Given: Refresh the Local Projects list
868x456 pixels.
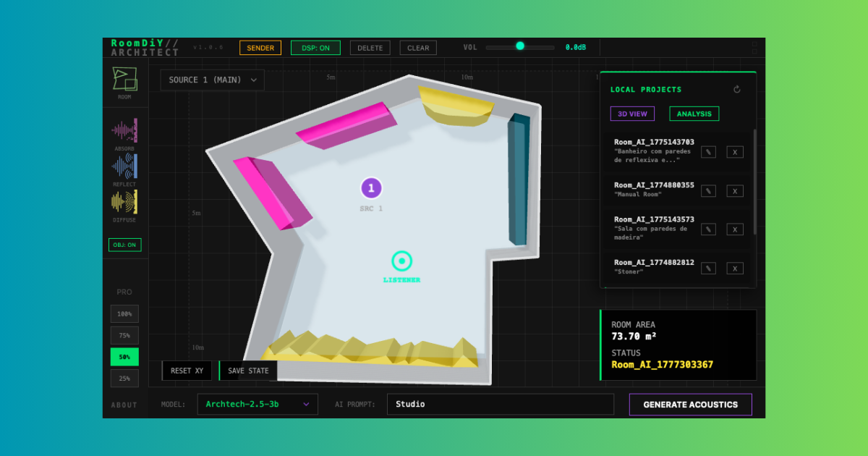Looking at the screenshot, I should pos(737,90).
